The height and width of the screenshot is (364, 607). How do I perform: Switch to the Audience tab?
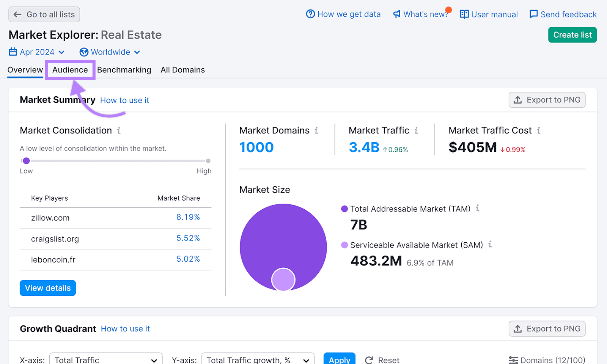[x=70, y=70]
